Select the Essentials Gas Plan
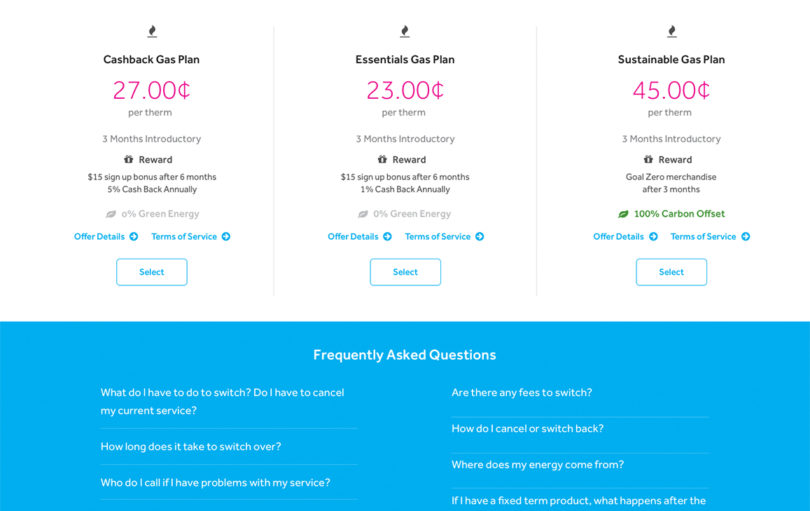 click(x=406, y=272)
